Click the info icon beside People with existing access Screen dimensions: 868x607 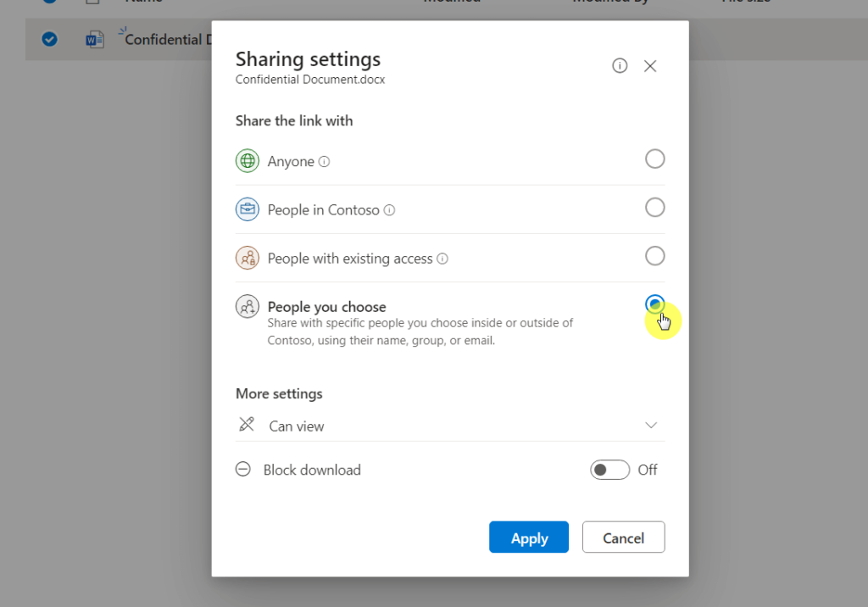tap(442, 259)
